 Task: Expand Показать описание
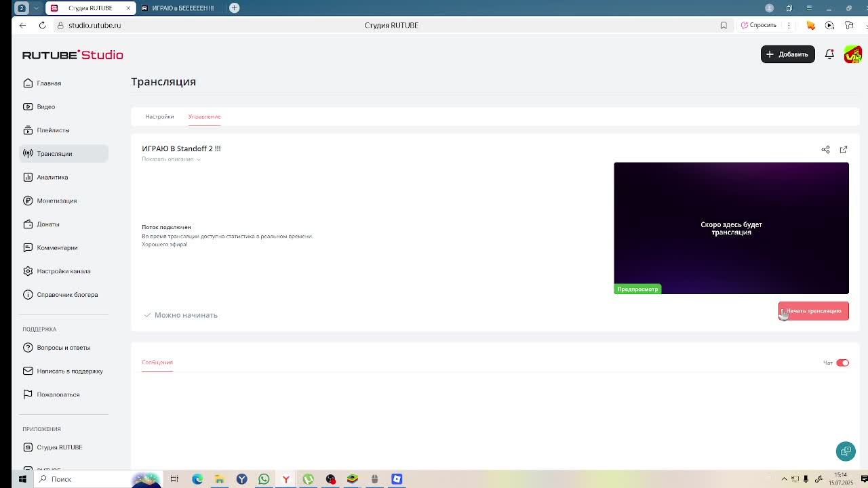click(x=171, y=159)
